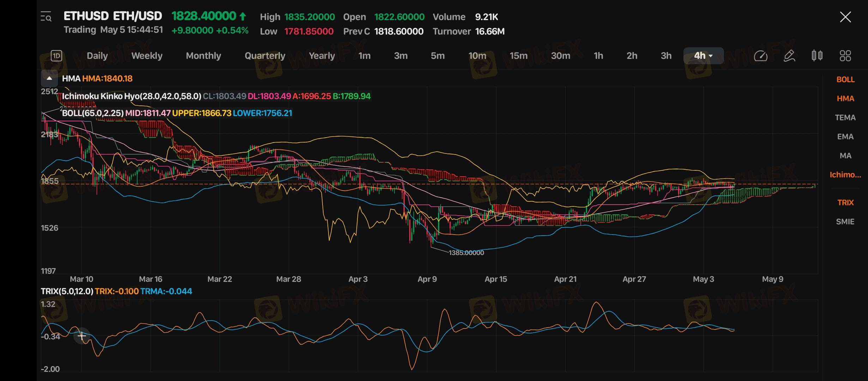Expand the Ichimoku Kinko Hyo settings legend
The height and width of the screenshot is (381, 868).
pos(131,96)
